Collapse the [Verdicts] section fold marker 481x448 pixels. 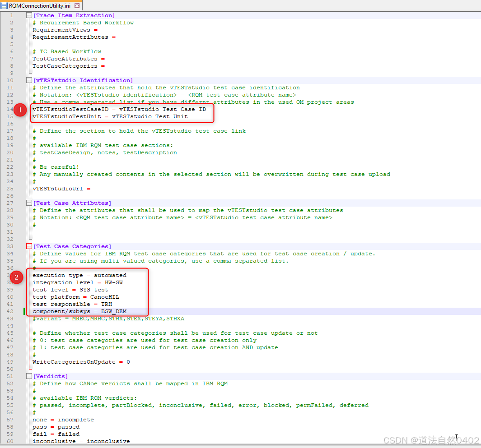[x=28, y=376]
